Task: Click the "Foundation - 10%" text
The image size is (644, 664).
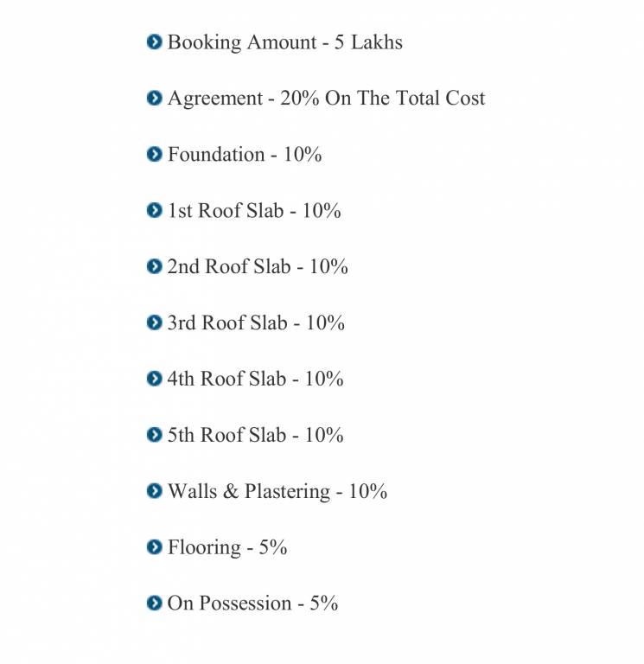Action: click(245, 155)
